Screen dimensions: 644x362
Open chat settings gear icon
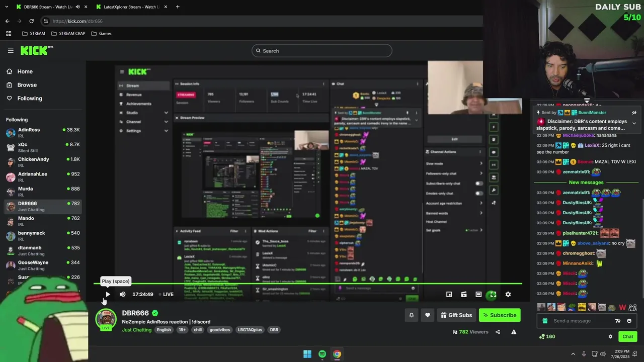[x=610, y=337]
